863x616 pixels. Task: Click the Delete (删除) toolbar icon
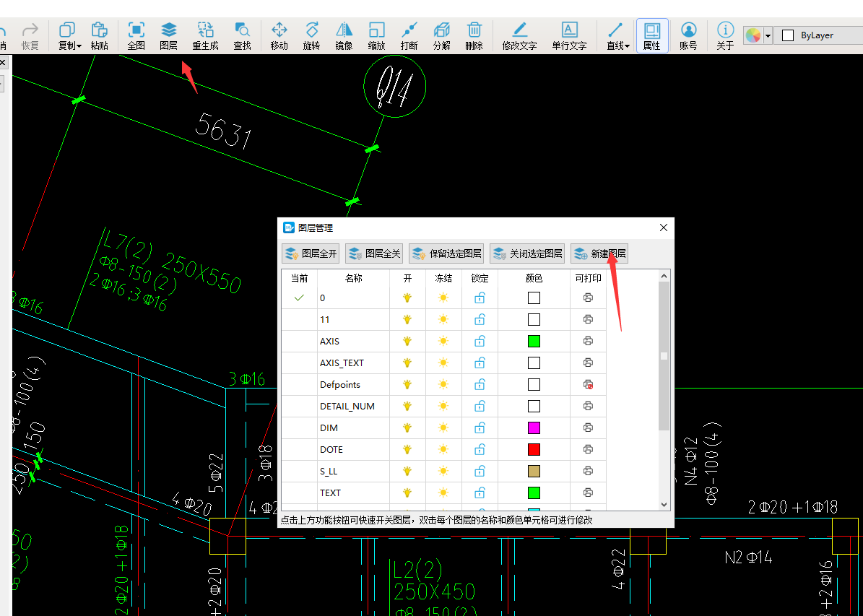click(x=474, y=36)
